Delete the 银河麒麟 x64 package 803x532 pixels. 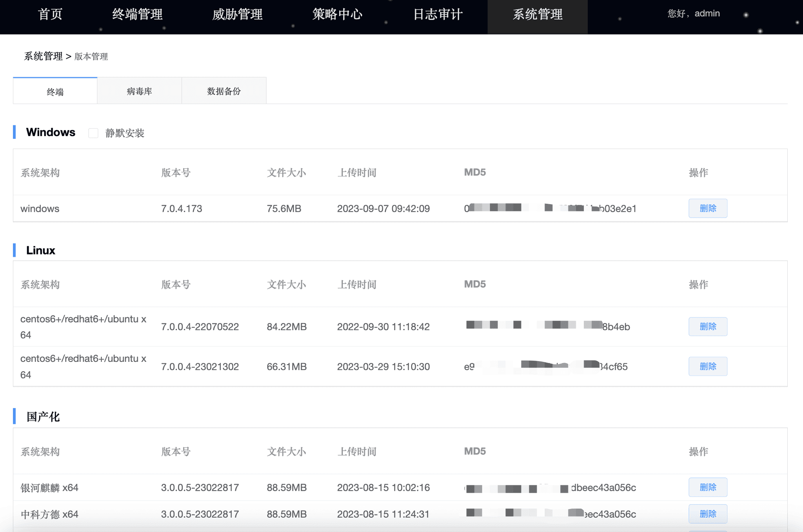click(x=708, y=487)
